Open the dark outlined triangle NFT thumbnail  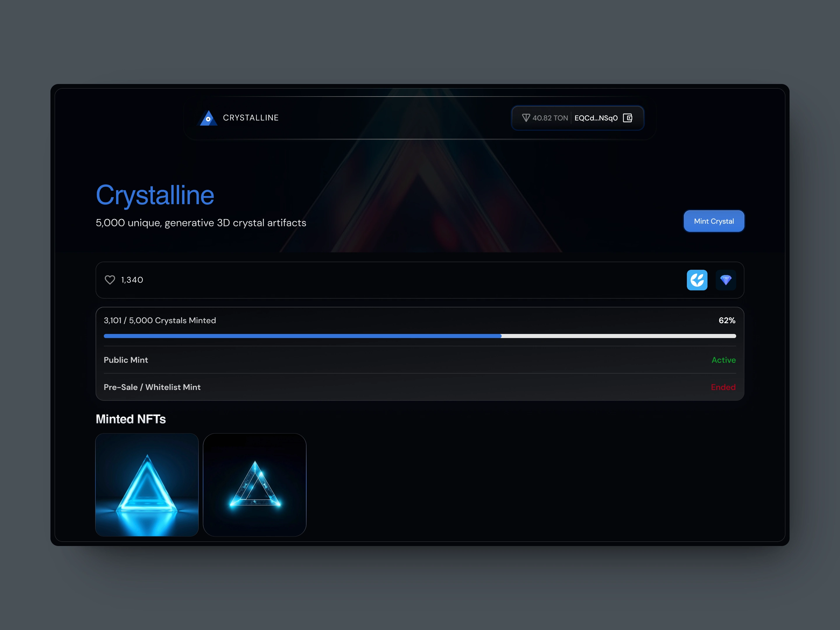tap(254, 484)
